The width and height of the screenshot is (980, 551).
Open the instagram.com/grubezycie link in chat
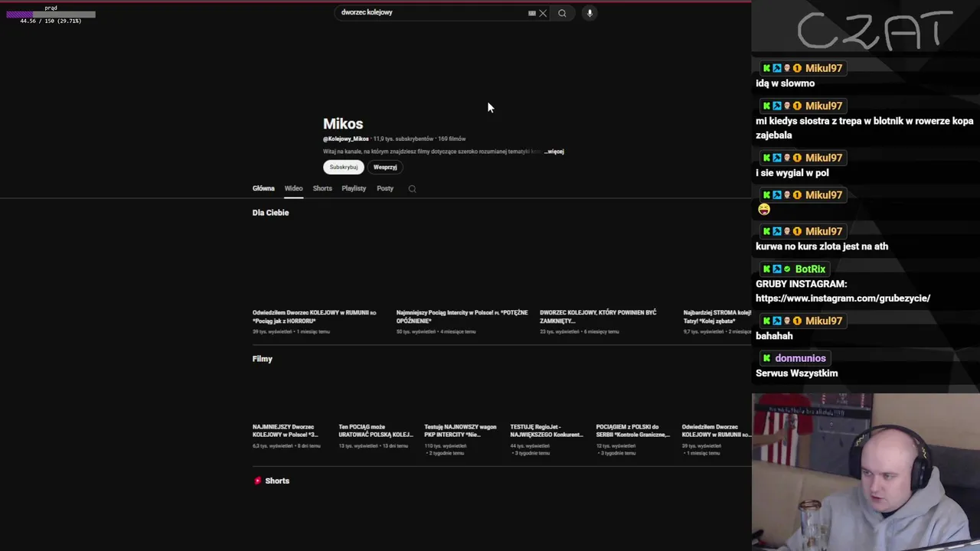click(x=843, y=298)
